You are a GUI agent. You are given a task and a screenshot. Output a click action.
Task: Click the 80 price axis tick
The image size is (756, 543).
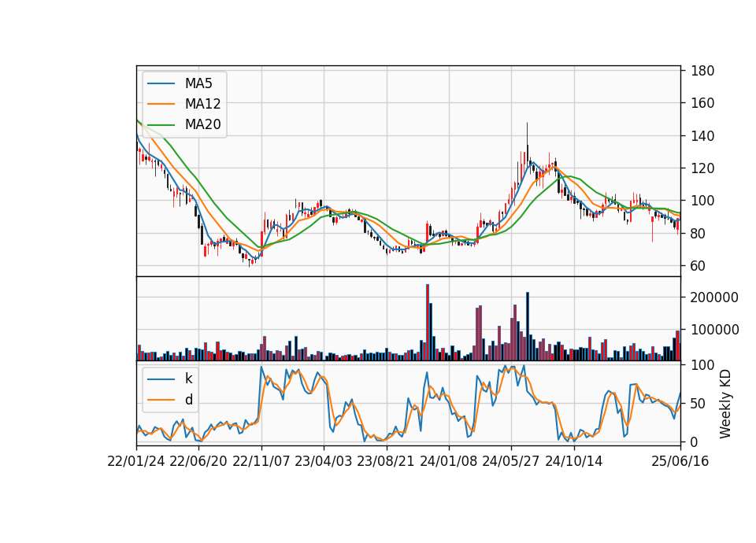(x=699, y=233)
